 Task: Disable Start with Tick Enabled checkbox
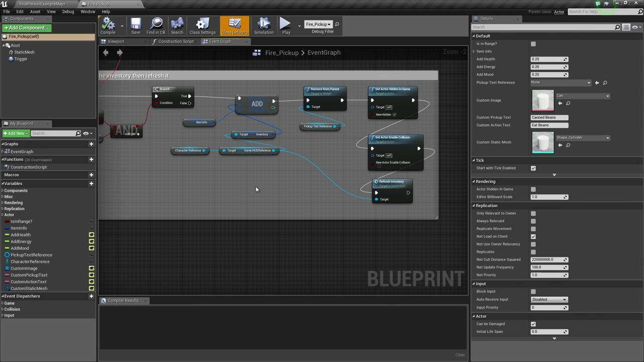click(x=533, y=168)
